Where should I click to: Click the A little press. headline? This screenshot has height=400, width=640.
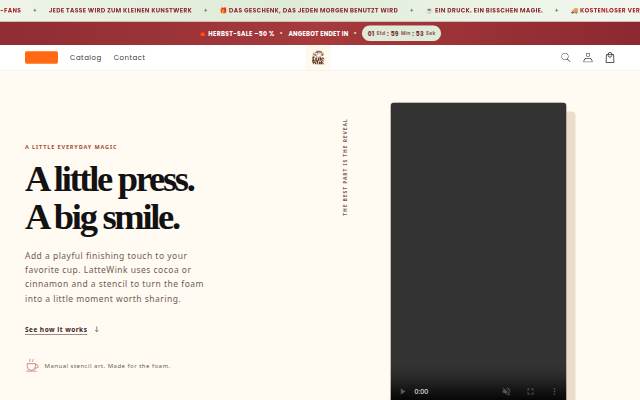[x=109, y=179]
